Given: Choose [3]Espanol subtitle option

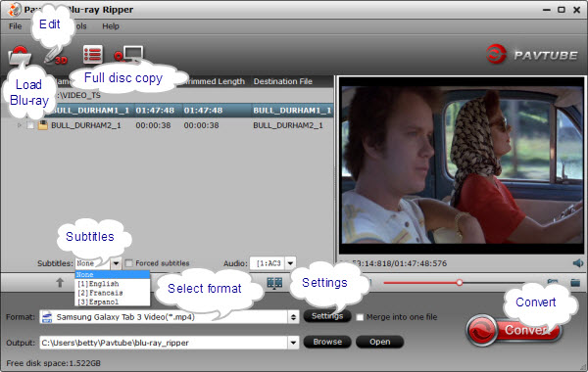Looking at the screenshot, I should pyautogui.click(x=113, y=302).
